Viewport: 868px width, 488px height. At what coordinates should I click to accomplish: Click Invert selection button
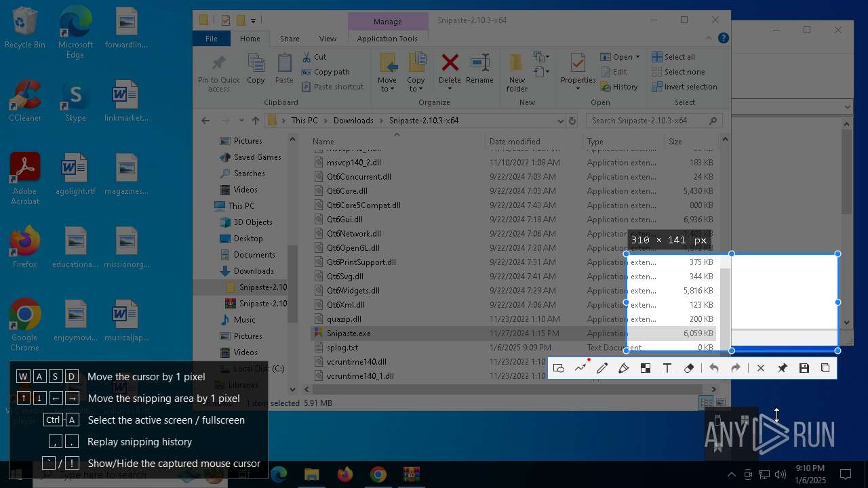[684, 87]
